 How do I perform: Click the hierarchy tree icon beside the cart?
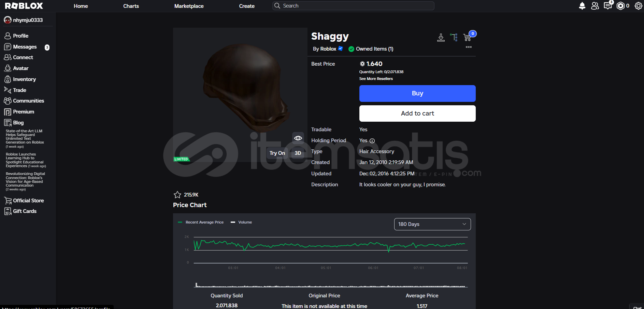point(454,37)
